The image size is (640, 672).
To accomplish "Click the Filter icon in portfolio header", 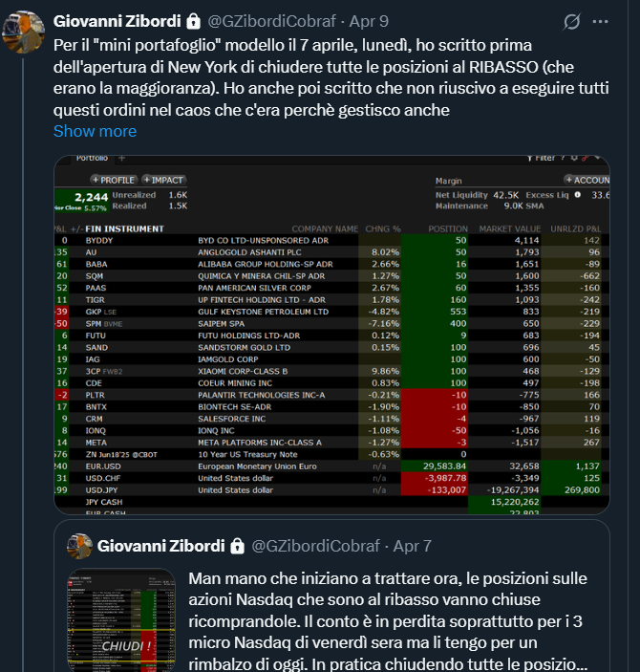I will click(x=543, y=158).
